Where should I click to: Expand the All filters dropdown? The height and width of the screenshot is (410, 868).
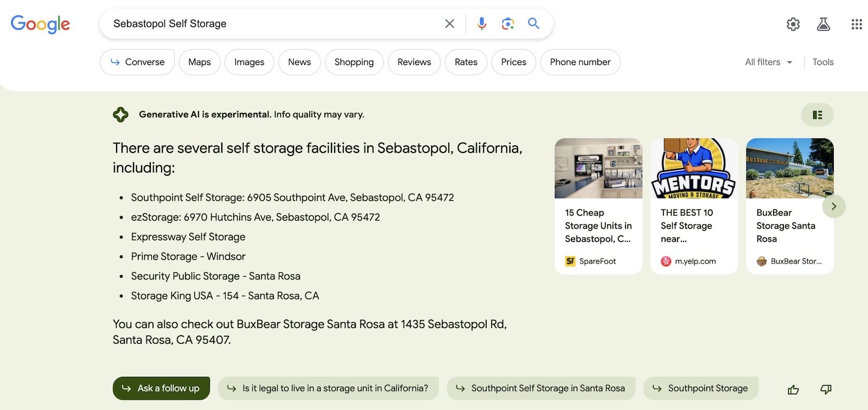[x=769, y=62]
